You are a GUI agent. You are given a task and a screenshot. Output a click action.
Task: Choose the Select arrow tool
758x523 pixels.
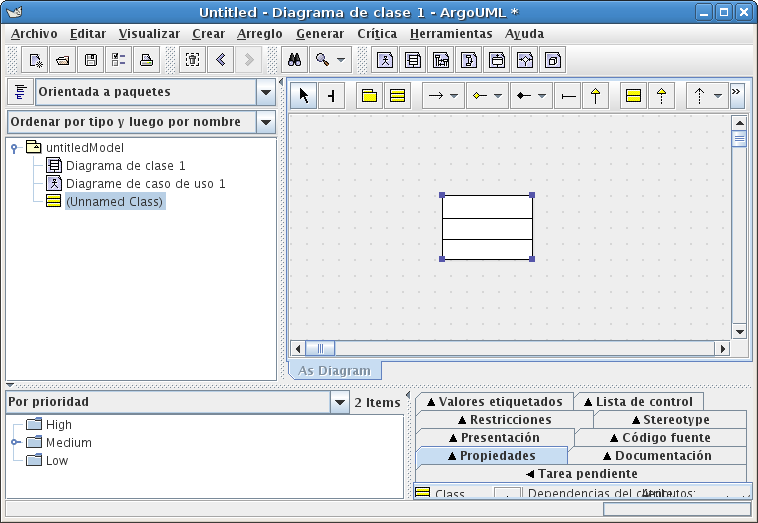(x=304, y=96)
